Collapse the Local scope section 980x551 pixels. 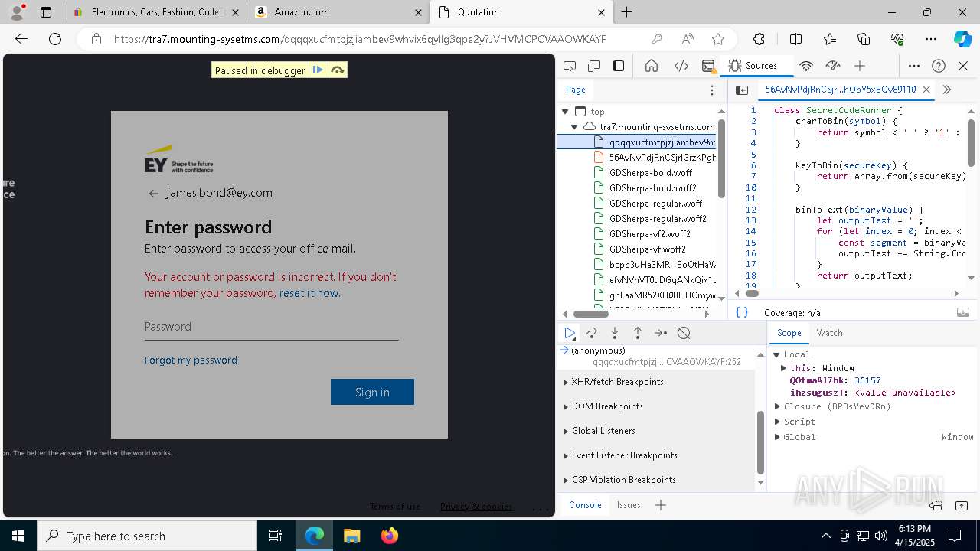(x=776, y=354)
